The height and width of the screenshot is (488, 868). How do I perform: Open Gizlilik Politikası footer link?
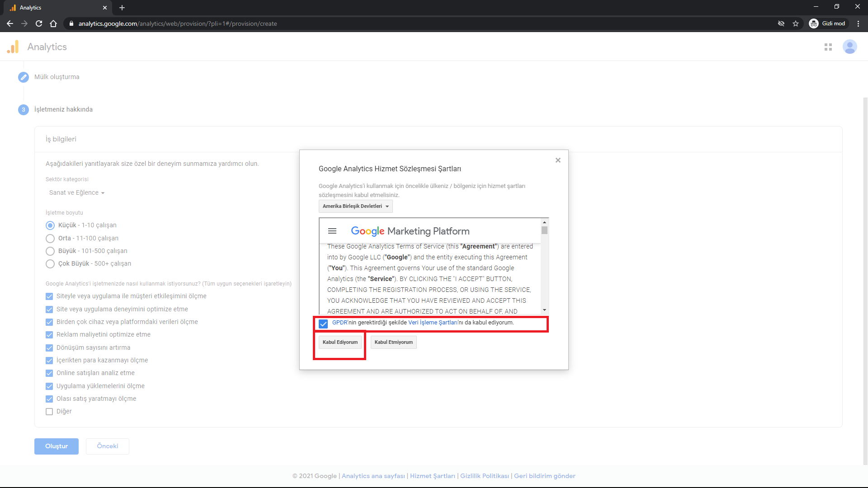click(x=485, y=476)
